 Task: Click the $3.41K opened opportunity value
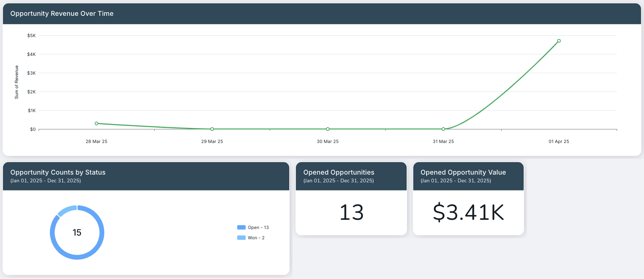468,212
